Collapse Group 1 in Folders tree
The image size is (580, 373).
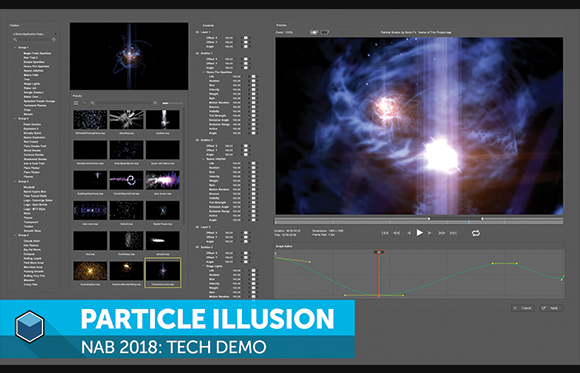tap(15, 47)
